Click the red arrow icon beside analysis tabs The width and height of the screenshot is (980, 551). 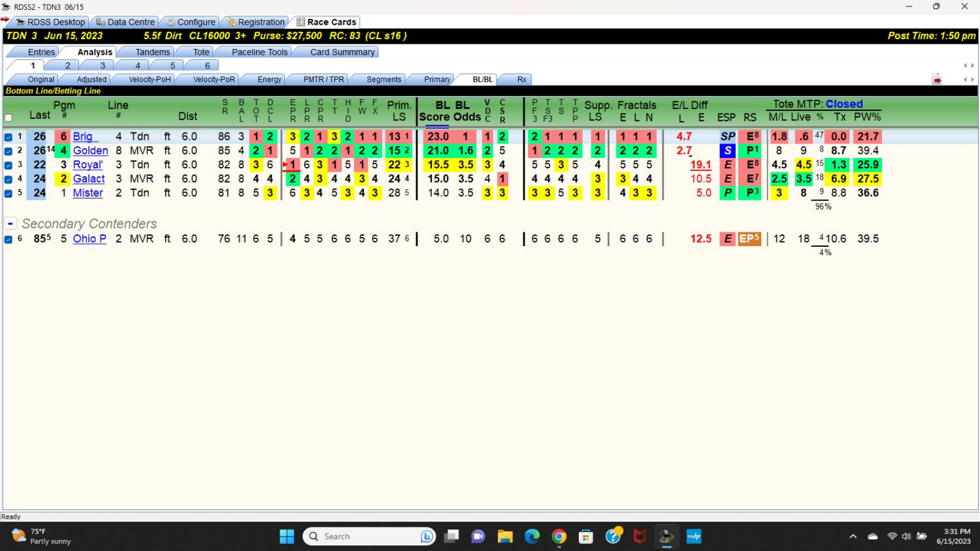937,80
